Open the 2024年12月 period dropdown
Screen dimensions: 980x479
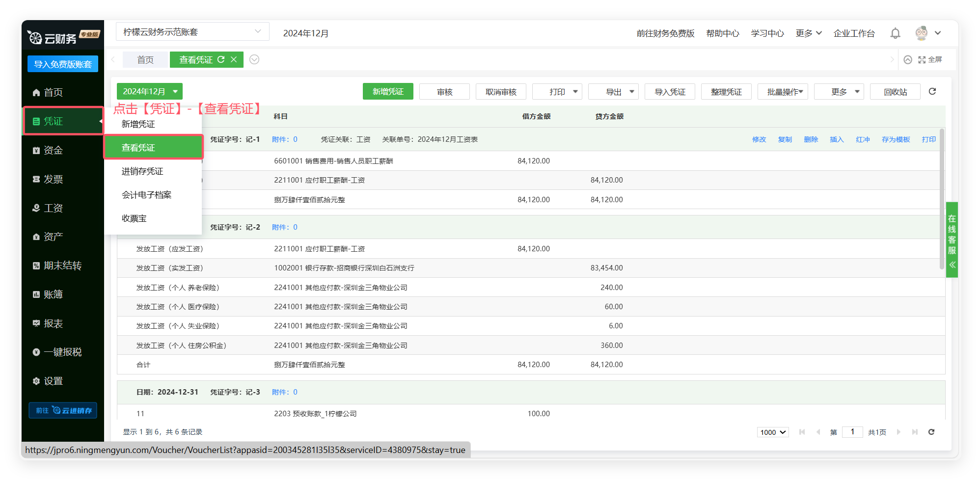pos(150,91)
